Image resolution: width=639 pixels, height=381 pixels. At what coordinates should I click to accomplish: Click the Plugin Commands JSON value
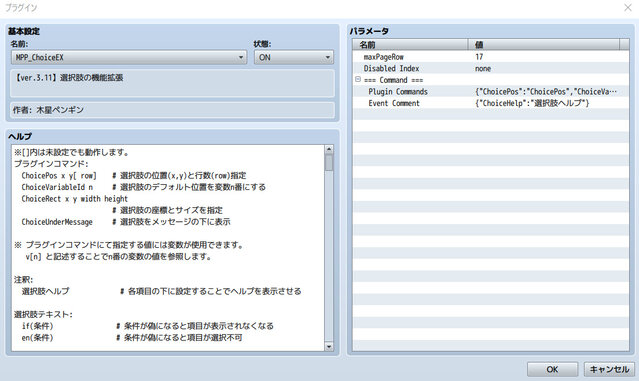click(546, 92)
